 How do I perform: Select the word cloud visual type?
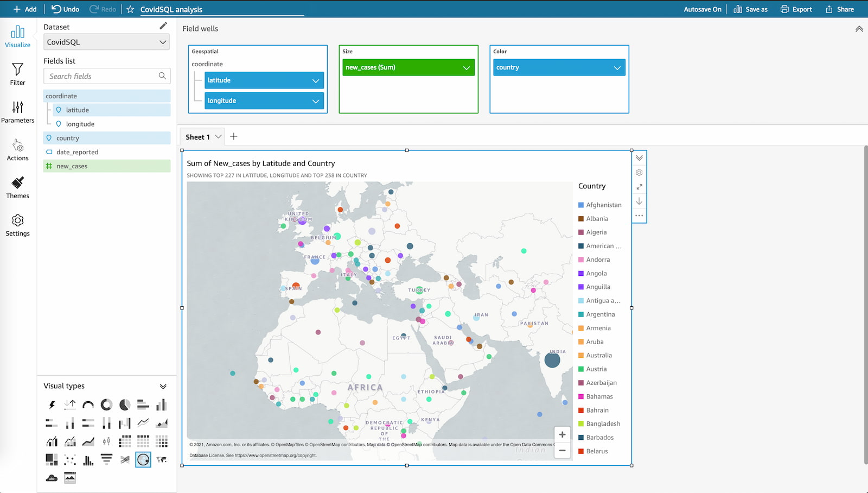pyautogui.click(x=52, y=478)
